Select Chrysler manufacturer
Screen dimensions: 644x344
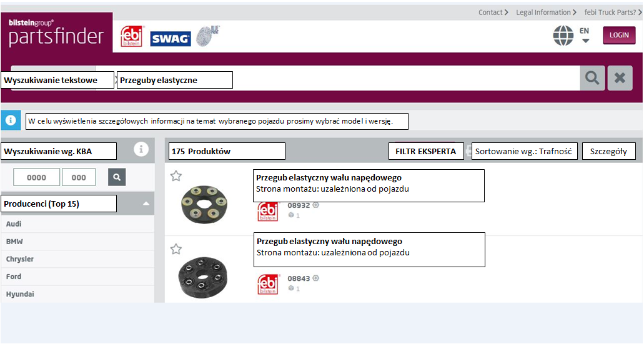[77, 259]
